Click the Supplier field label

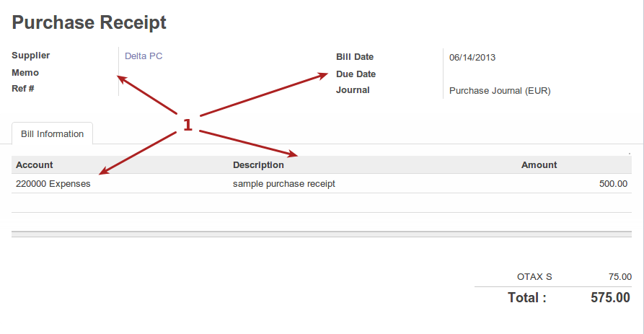(31, 56)
